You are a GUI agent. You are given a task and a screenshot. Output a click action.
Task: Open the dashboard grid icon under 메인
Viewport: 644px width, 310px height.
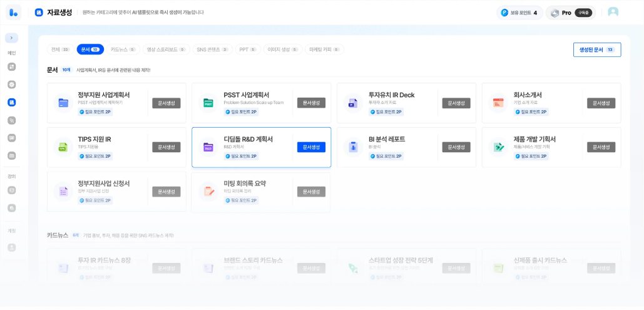(11, 66)
